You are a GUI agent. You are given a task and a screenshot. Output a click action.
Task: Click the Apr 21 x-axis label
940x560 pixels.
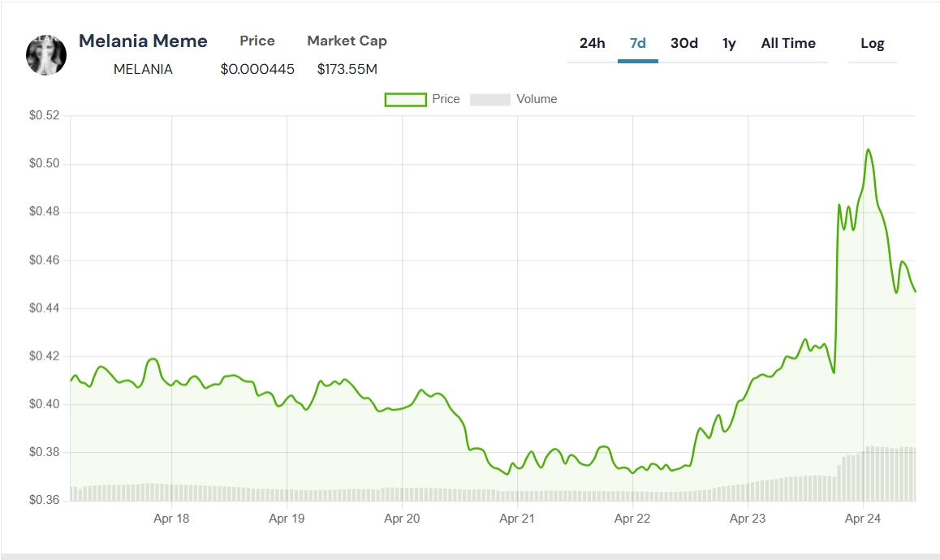(517, 519)
